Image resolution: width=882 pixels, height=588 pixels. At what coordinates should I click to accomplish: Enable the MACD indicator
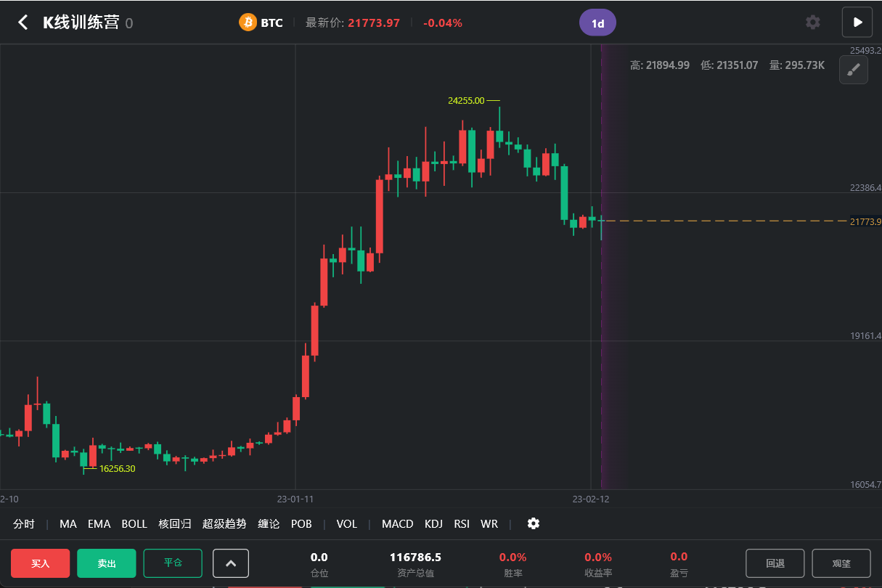(398, 523)
